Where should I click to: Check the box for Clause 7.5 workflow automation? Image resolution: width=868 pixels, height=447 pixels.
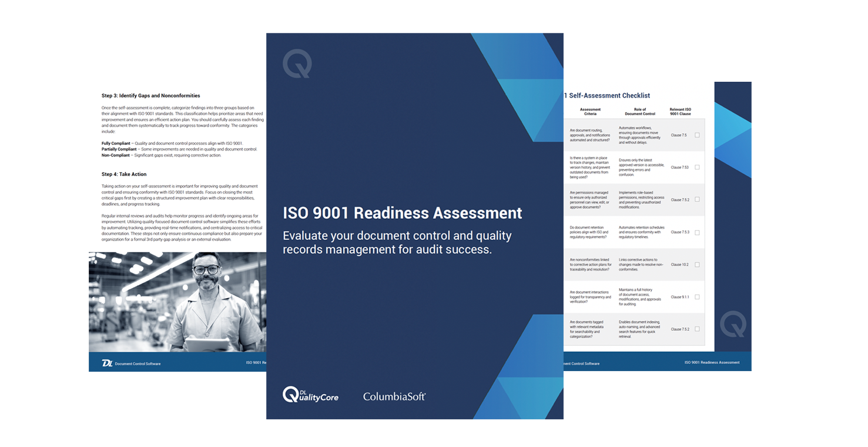(x=697, y=135)
